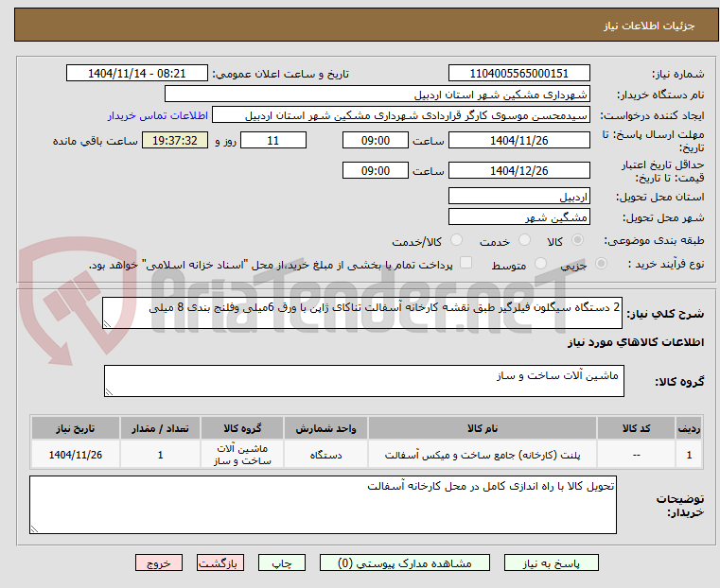Click the گروه کالا table column header
Screen dimensions: 720x588
pyautogui.click(x=242, y=428)
